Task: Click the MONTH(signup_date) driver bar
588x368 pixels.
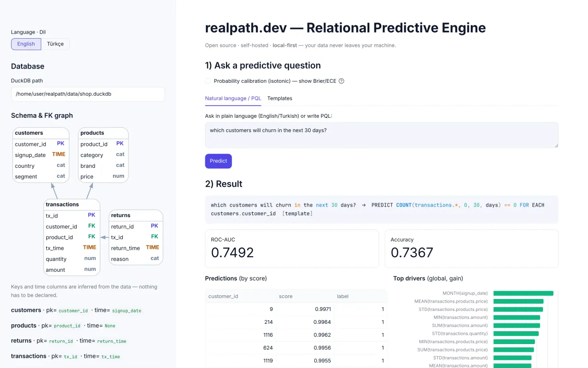Action: click(x=523, y=293)
